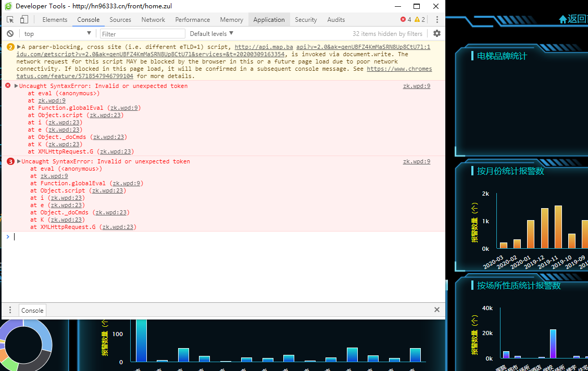Close the bottom console drawer
This screenshot has height=371, width=588.
tap(437, 310)
